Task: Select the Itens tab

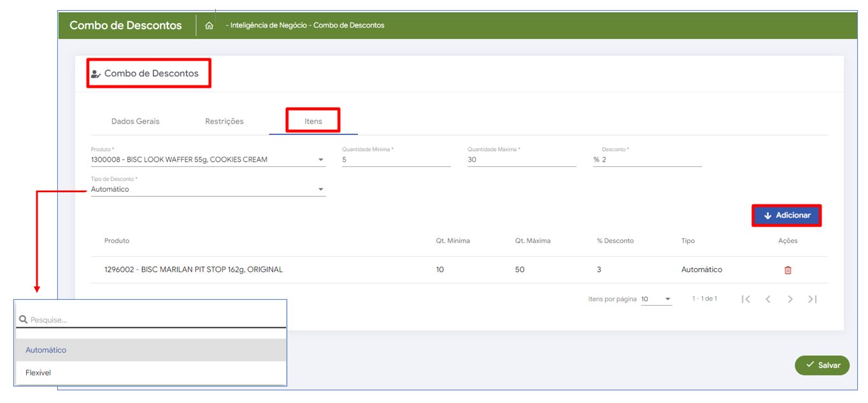Action: click(x=313, y=121)
